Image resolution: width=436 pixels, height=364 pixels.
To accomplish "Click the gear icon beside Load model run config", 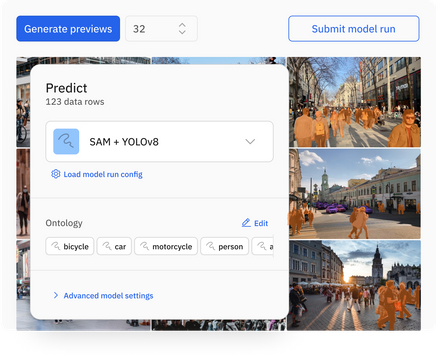I will [56, 174].
